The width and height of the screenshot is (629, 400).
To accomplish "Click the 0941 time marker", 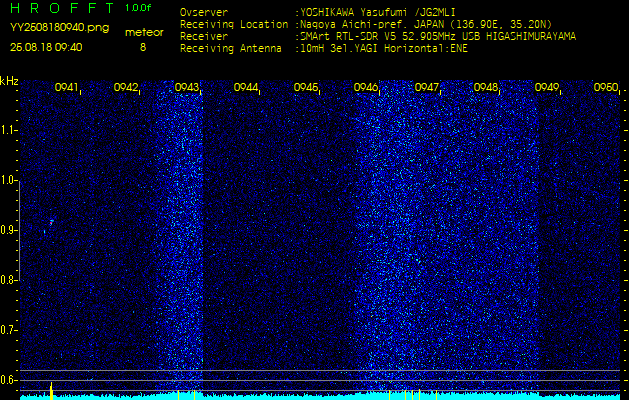I will [66, 87].
